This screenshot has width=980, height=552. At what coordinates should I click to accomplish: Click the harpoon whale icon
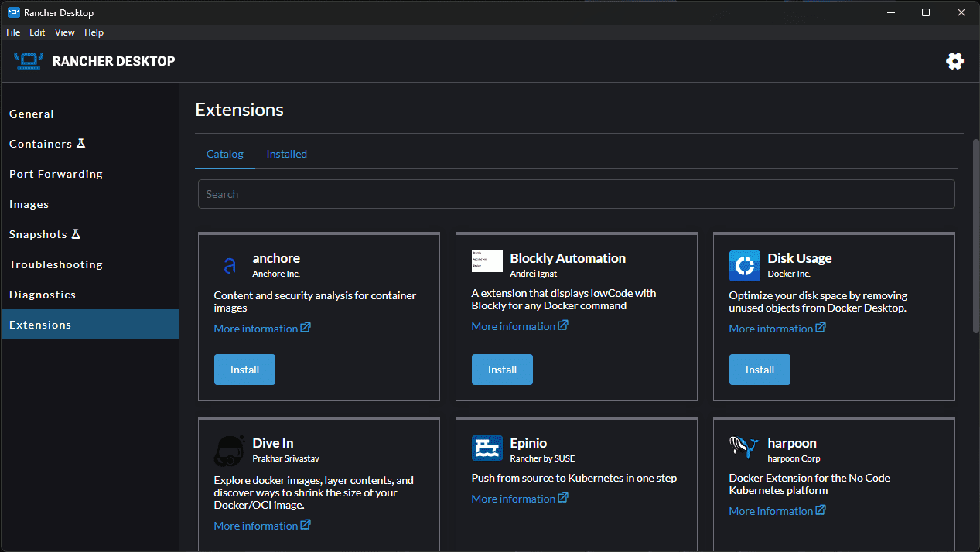click(x=744, y=448)
